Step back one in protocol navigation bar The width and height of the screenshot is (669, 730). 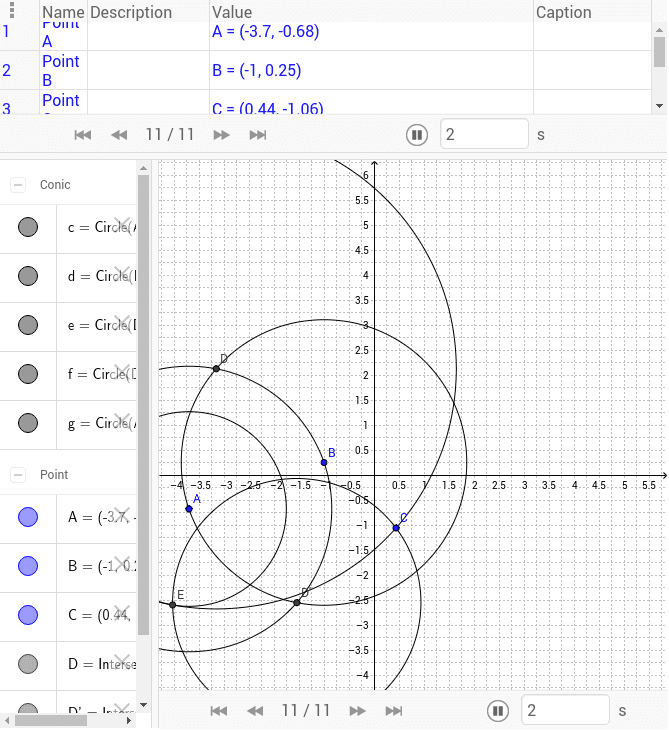pos(119,135)
